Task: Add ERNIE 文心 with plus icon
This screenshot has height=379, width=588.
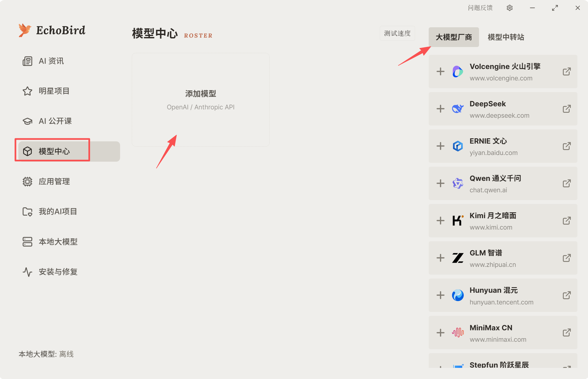Action: (x=440, y=146)
